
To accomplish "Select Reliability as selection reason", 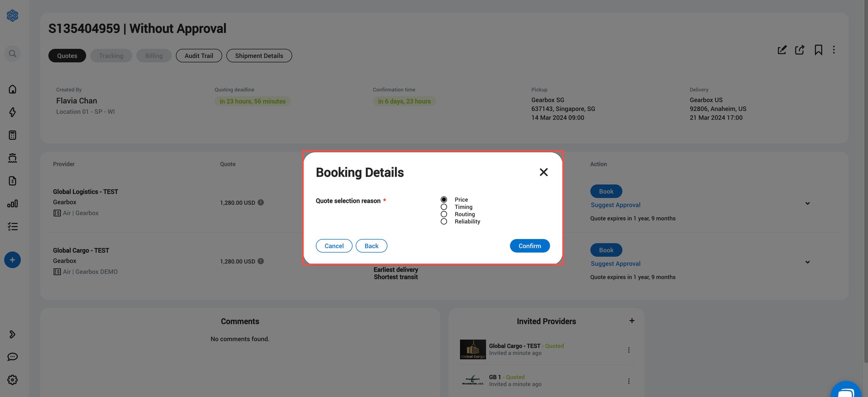I will [444, 221].
